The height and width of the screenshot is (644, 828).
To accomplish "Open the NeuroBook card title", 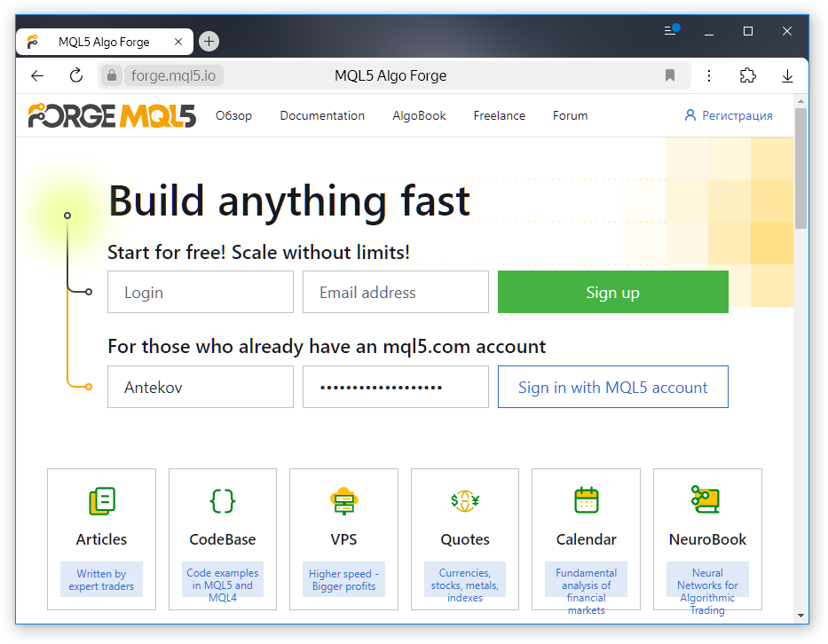I will coord(707,539).
